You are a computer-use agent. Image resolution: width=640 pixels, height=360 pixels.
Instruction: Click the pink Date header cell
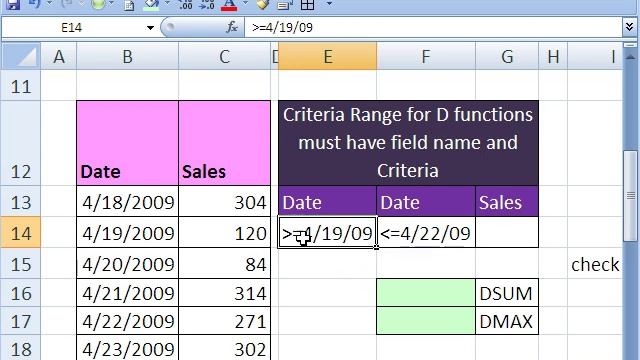click(127, 143)
